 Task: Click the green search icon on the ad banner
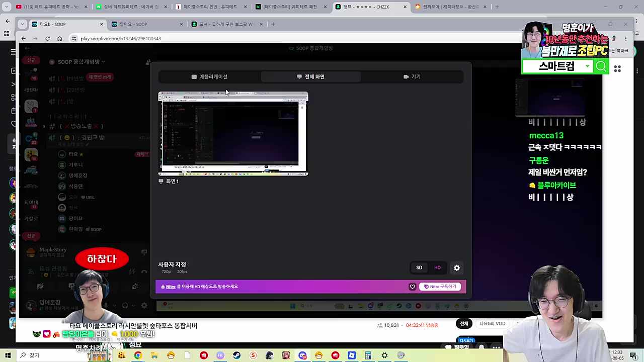point(601,66)
